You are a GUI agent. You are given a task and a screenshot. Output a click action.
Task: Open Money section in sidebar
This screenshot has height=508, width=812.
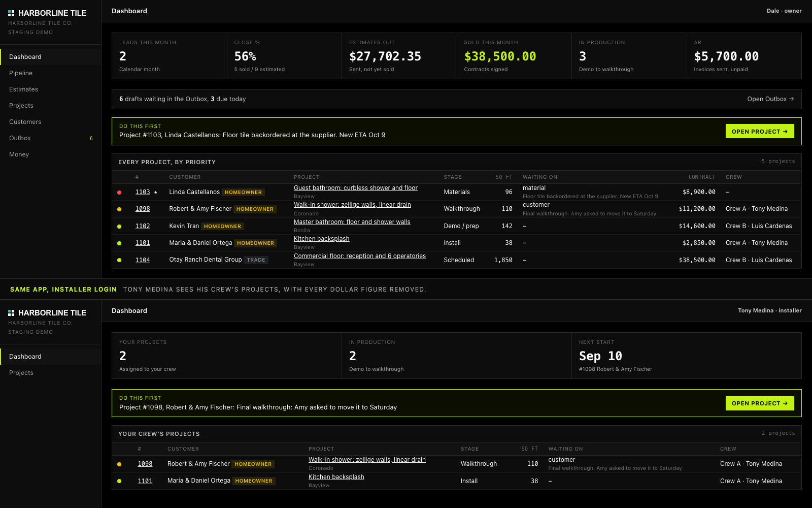pos(51,154)
